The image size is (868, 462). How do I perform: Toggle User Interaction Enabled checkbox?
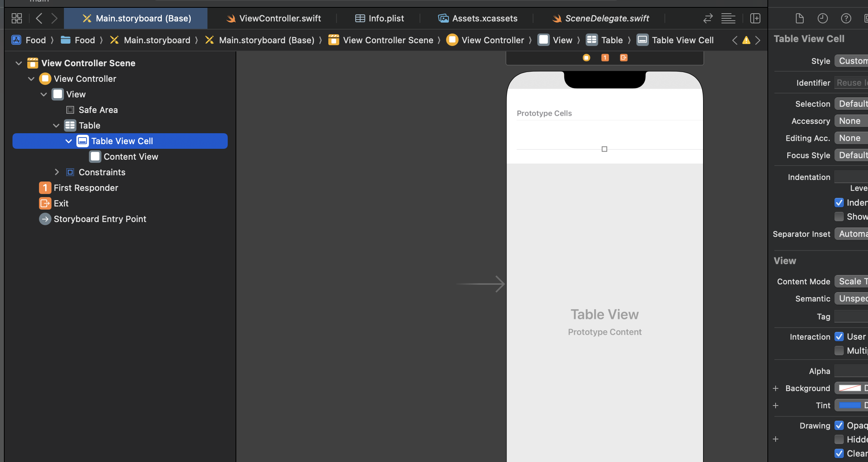pyautogui.click(x=839, y=337)
